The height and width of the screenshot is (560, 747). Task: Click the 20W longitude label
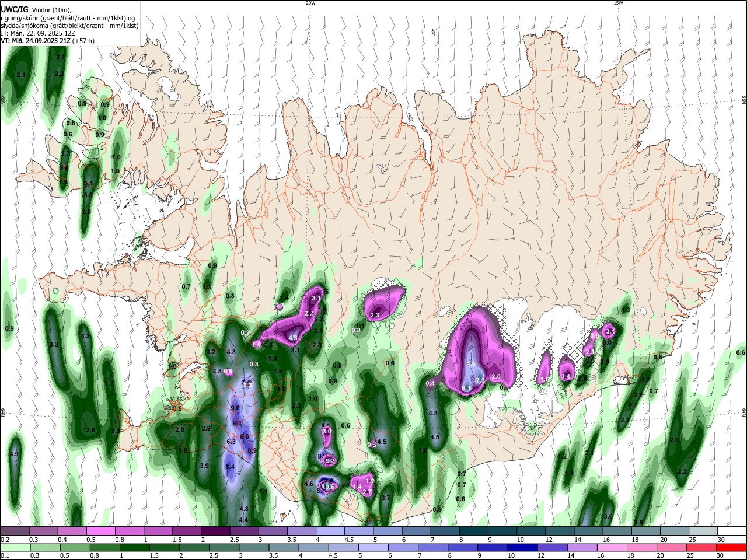[x=310, y=3]
